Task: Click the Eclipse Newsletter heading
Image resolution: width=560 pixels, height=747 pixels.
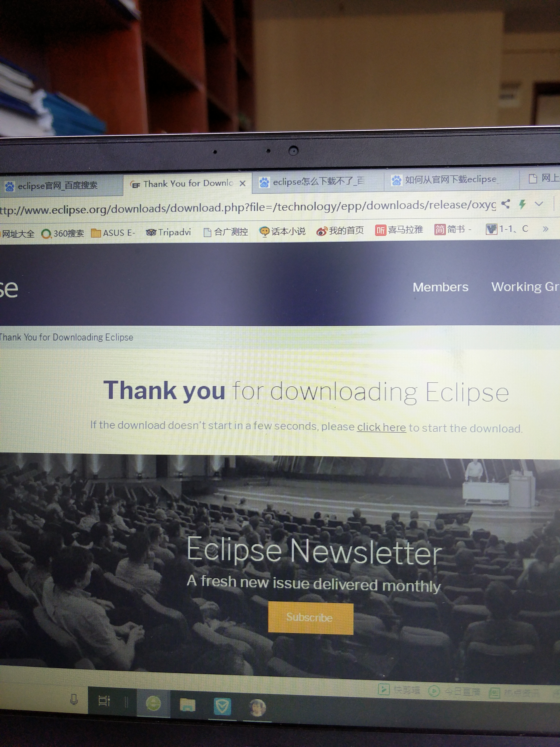Action: 314,551
